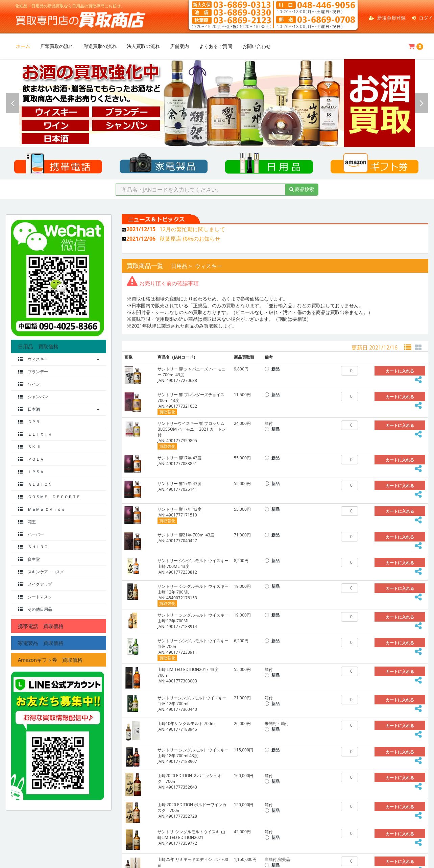Select 新品 for 白州 700ml
434x868 pixels.
[267, 641]
